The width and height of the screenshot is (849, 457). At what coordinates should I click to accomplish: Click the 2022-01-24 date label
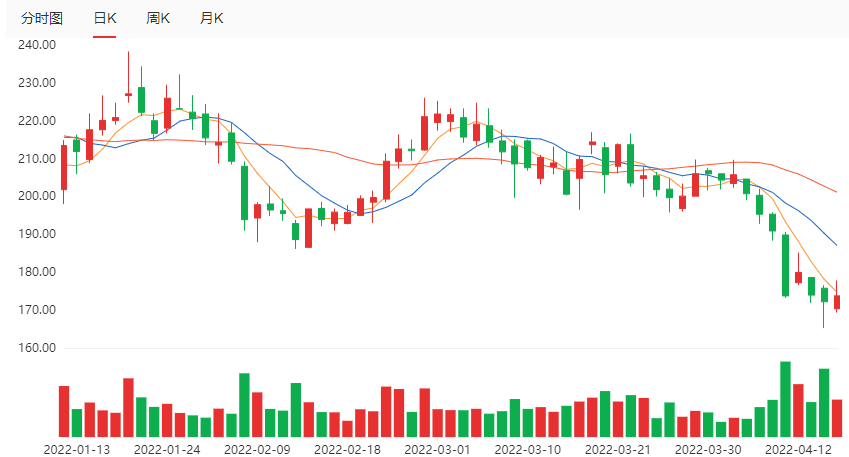pyautogui.click(x=167, y=449)
